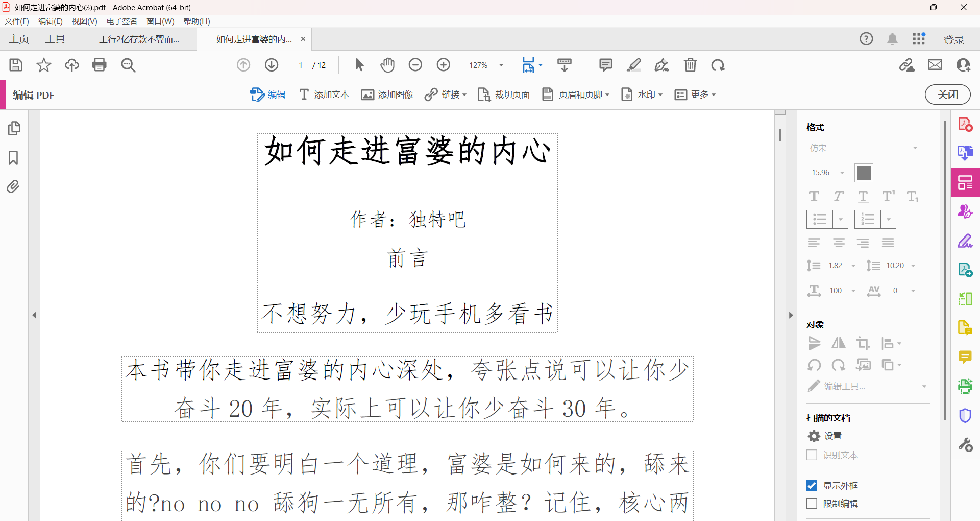Viewport: 980px width, 521px height.
Task: Open paragraph spacing 10.20 dropdown
Action: coord(913,266)
